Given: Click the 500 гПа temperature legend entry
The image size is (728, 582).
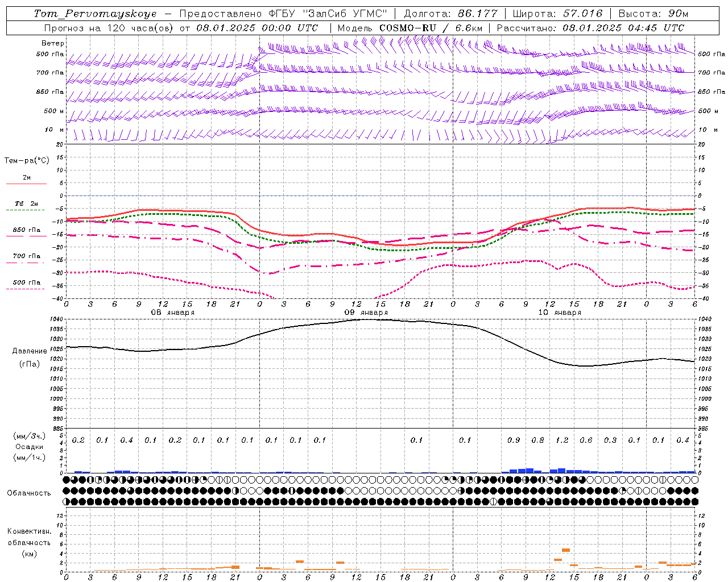Looking at the screenshot, I should coord(27,282).
